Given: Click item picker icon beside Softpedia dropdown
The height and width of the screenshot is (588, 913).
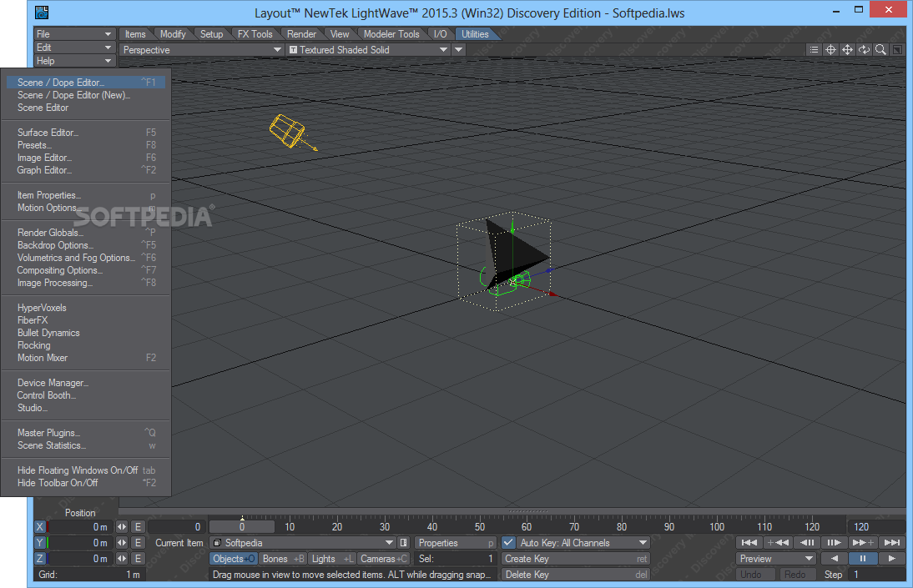Looking at the screenshot, I should (x=404, y=543).
